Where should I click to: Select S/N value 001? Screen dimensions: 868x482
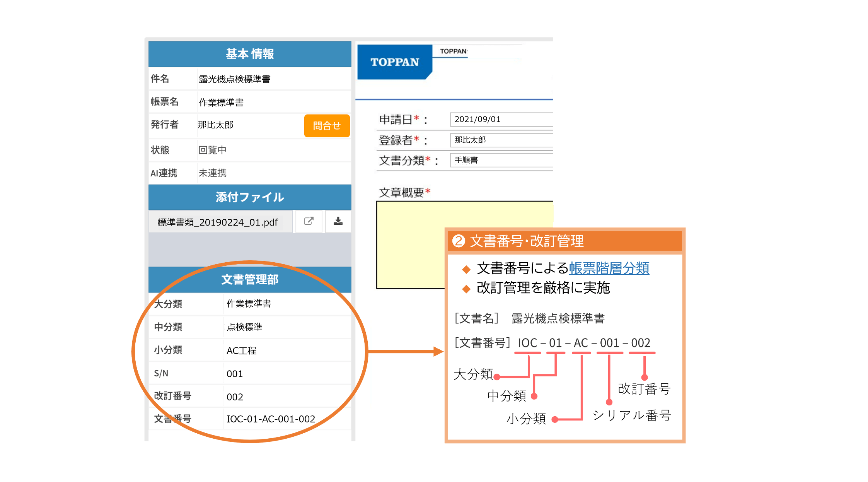pos(235,374)
